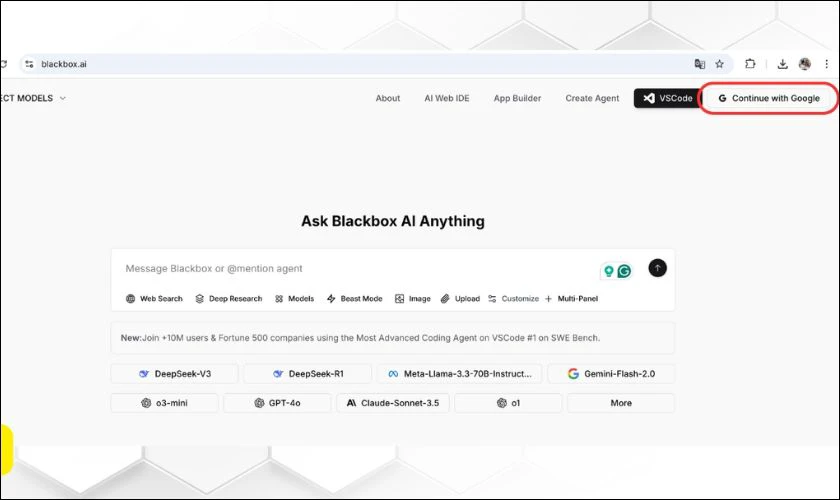The image size is (840, 500).
Task: Toggle Deep Research option
Action: coord(229,298)
